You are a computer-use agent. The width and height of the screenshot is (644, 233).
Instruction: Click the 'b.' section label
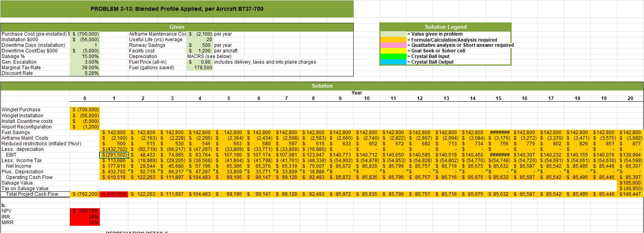coord(3,205)
